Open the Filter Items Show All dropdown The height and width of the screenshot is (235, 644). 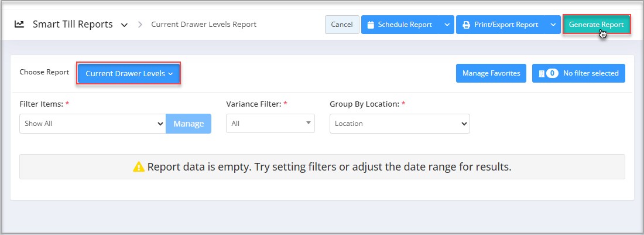93,124
